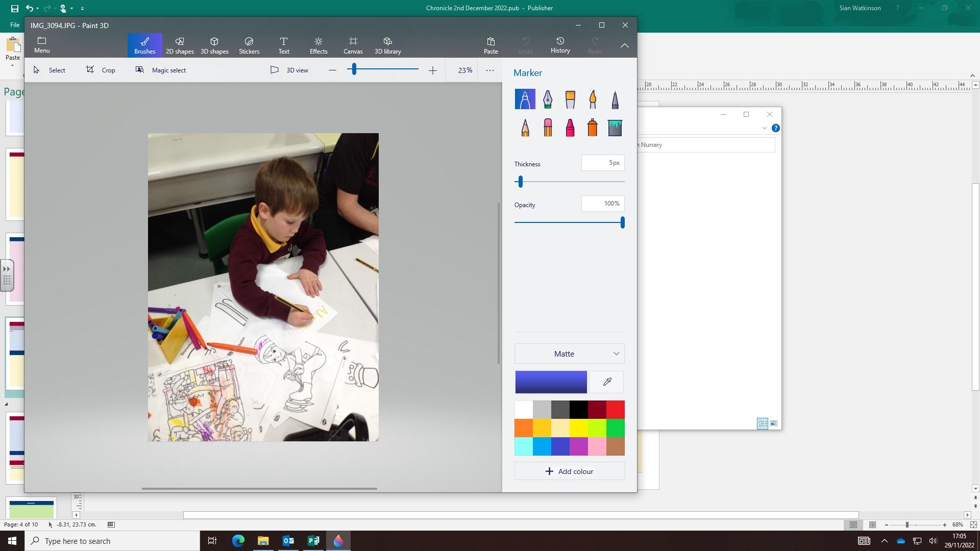Select the Watercolour brush
The image size is (980, 551).
[x=593, y=99]
